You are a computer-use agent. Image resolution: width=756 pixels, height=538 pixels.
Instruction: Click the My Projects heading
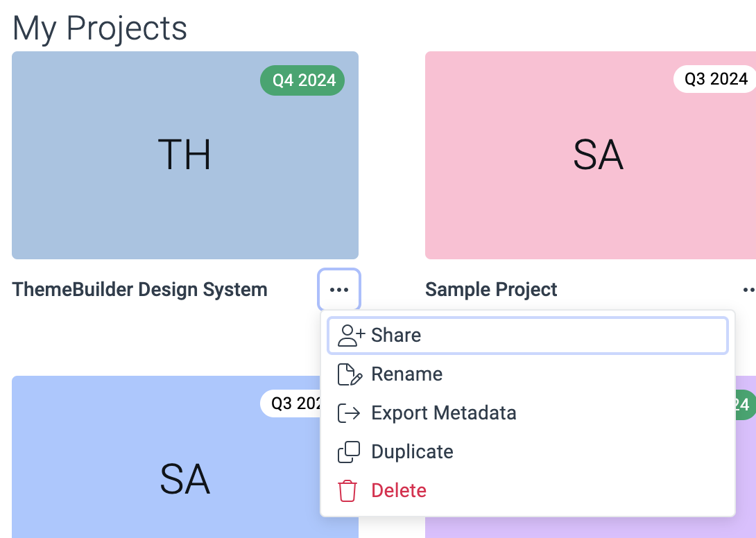point(99,28)
